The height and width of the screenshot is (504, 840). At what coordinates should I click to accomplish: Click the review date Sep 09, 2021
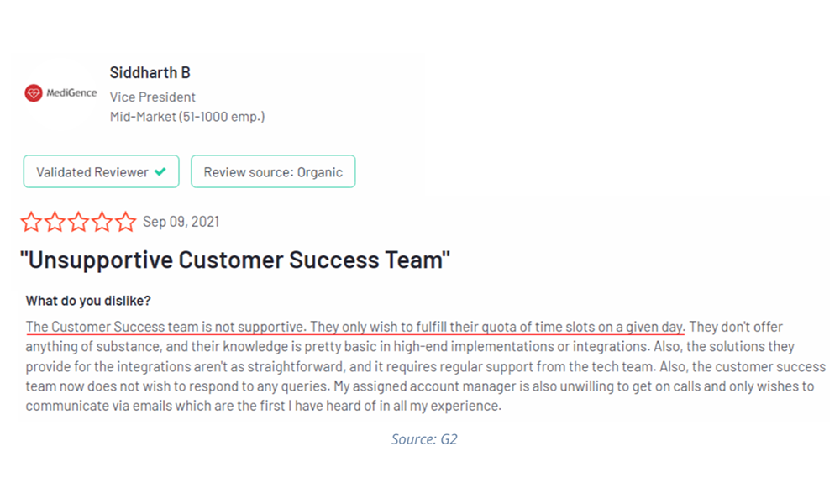(x=181, y=222)
